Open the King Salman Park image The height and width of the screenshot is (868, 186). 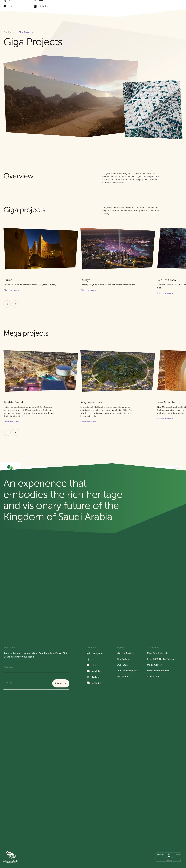[x=117, y=371]
